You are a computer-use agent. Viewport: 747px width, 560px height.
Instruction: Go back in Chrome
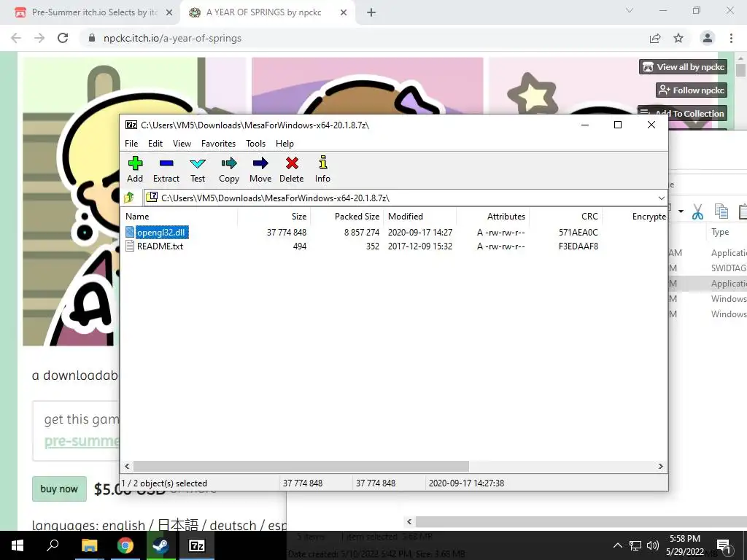pos(16,38)
